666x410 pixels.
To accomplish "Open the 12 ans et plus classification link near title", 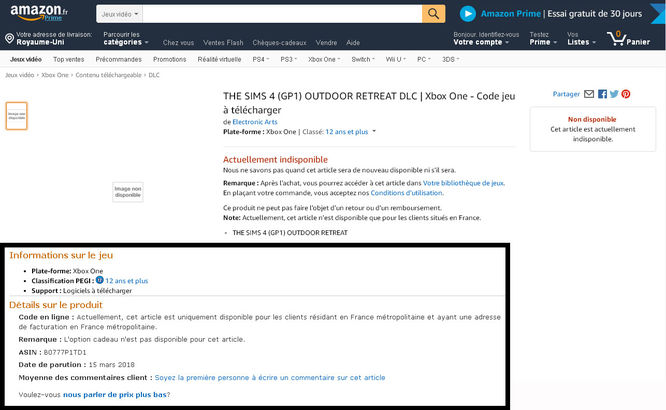I will point(347,132).
